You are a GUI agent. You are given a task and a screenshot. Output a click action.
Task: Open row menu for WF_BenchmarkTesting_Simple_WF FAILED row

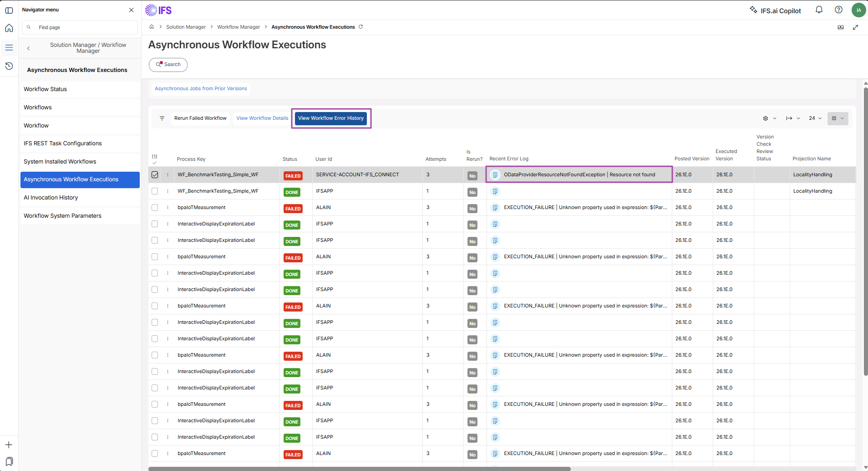click(168, 174)
